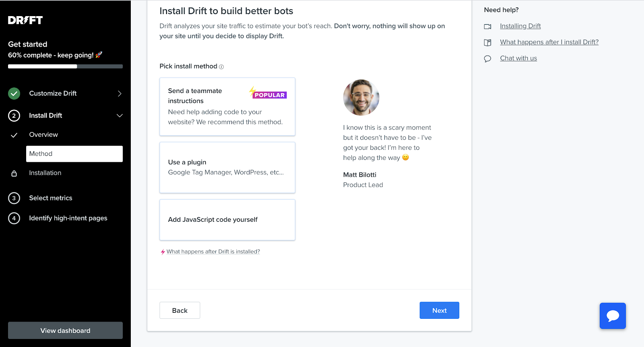Choose the Use a plugin install method

pyautogui.click(x=227, y=167)
